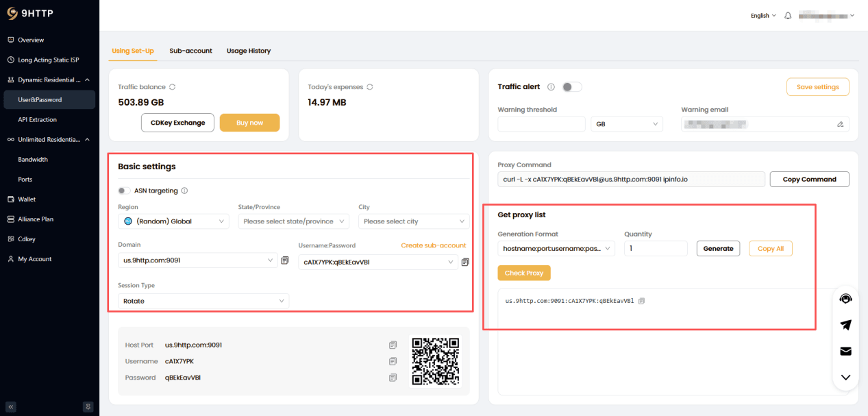Copy the Username:Password dropdown value
The width and height of the screenshot is (868, 416).
point(465,262)
